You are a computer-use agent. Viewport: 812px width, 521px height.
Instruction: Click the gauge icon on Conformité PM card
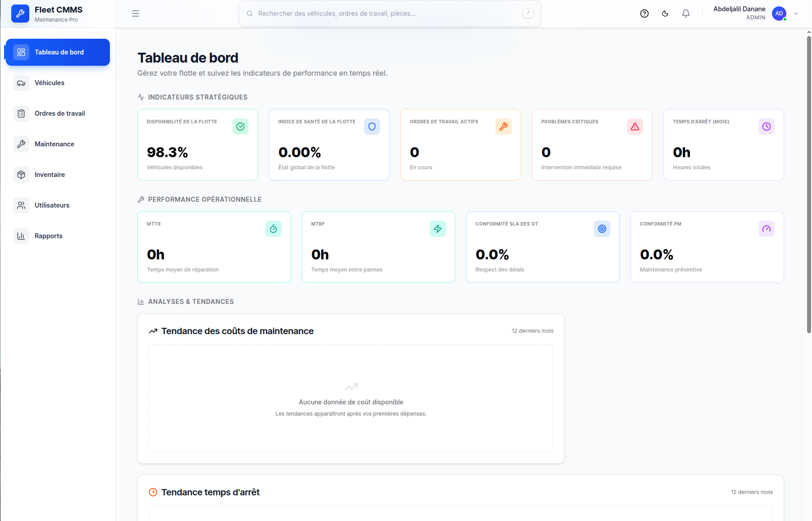pyautogui.click(x=767, y=229)
